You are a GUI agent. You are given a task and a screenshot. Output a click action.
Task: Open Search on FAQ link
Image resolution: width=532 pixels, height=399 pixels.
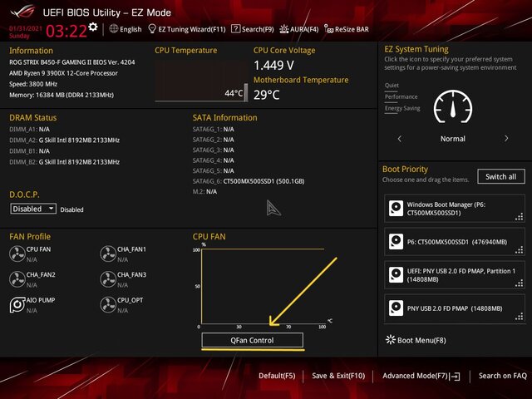click(502, 376)
